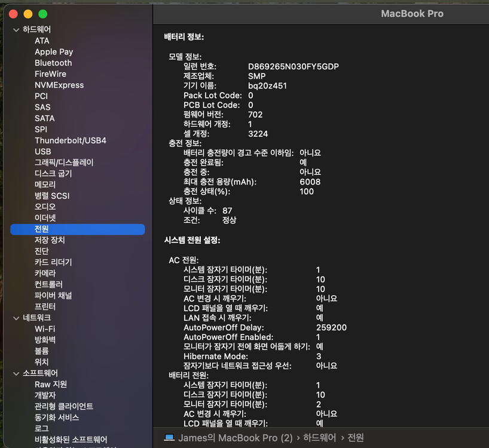Viewport: 489px width, 448px height.
Task: Select SATA in the sidebar
Action: click(45, 118)
